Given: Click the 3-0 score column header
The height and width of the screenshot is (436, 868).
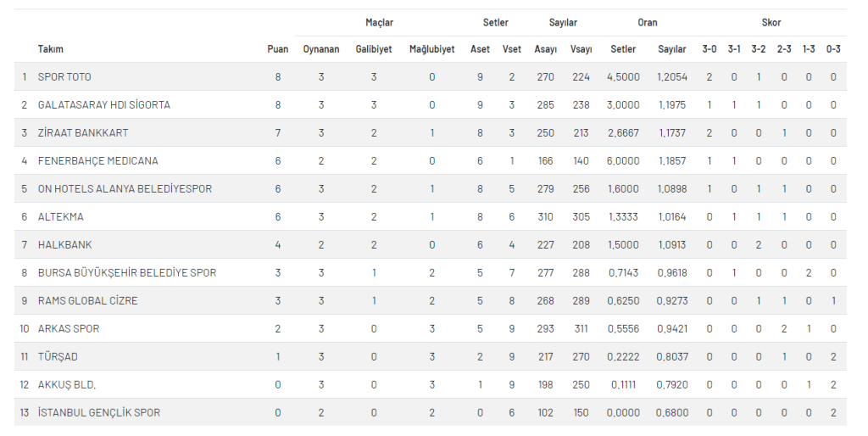Looking at the screenshot, I should coord(709,49).
